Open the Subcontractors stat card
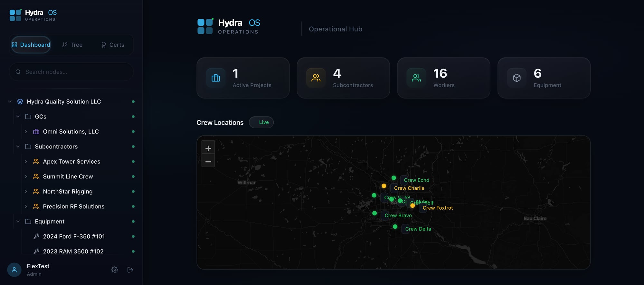The height and width of the screenshot is (285, 644). pos(343,78)
